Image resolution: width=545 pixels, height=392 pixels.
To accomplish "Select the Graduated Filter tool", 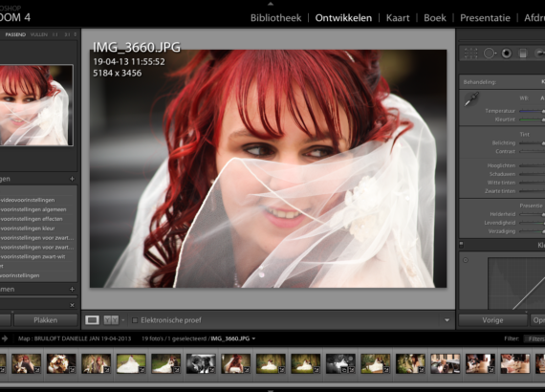I will 522,54.
